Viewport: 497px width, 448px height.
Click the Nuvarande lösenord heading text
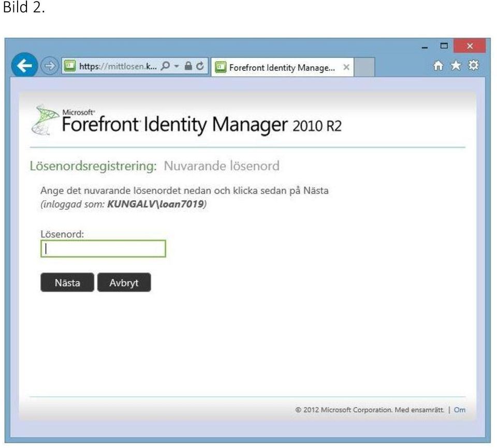click(222, 166)
